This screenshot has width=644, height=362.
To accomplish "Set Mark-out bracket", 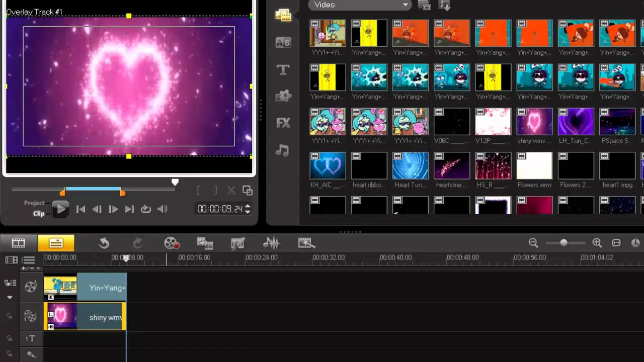I will point(215,191).
